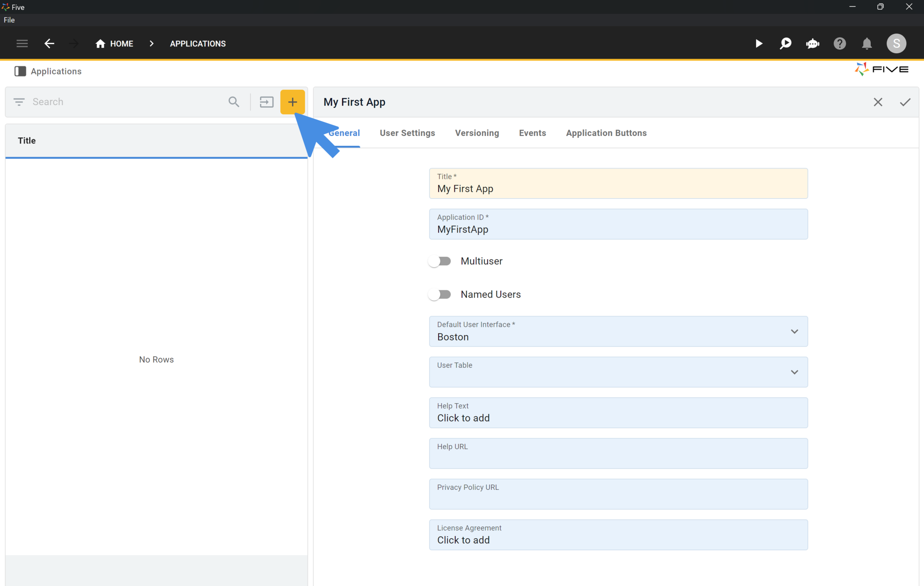Viewport: 924px width, 586px height.
Task: Open the hamburger navigation menu
Action: [x=22, y=43]
